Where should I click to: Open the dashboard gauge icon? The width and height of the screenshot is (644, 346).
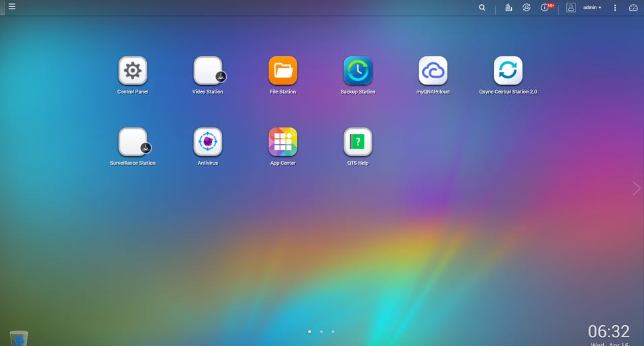coord(633,7)
